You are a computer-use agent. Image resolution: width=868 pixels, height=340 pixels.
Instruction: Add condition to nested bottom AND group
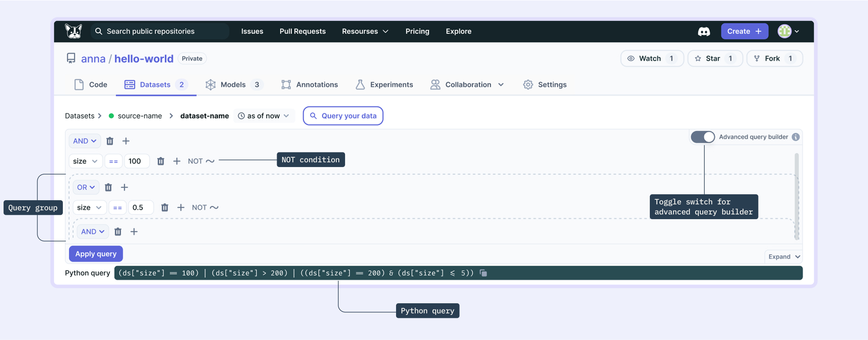(x=134, y=231)
